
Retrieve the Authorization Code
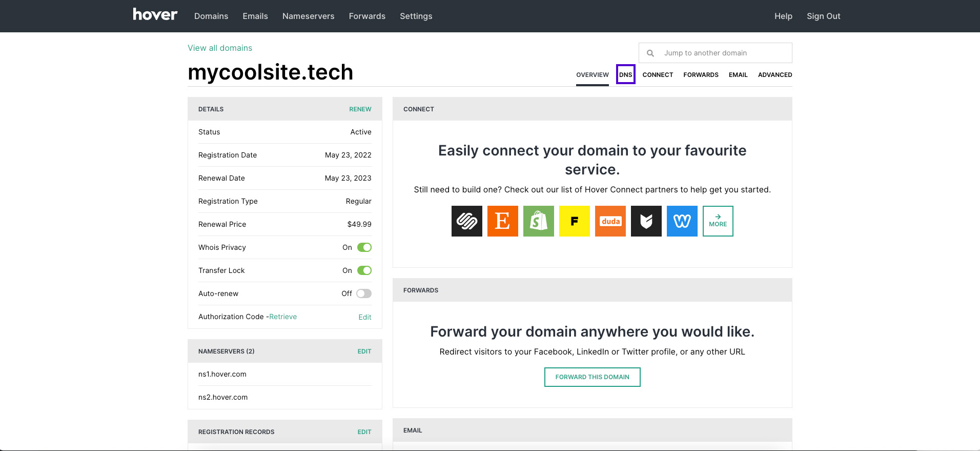[283, 317]
